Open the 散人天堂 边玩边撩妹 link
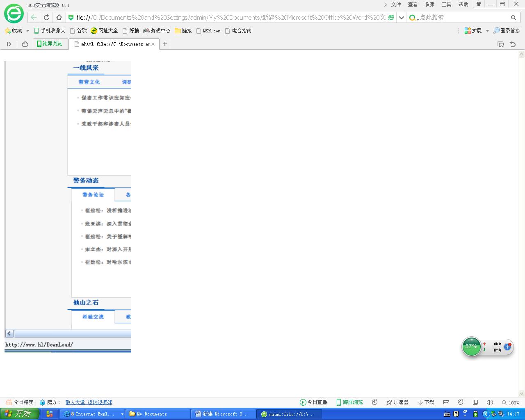525x420 pixels. pyautogui.click(x=89, y=402)
